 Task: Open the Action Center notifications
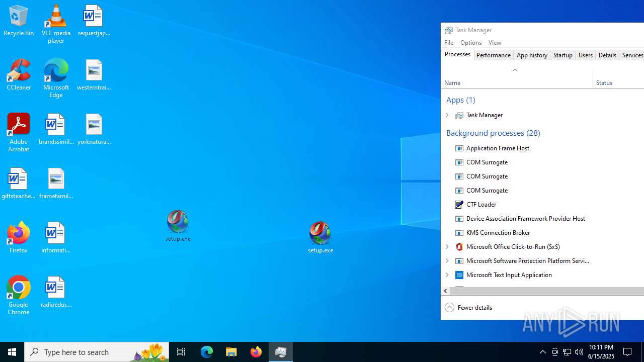[x=628, y=352]
